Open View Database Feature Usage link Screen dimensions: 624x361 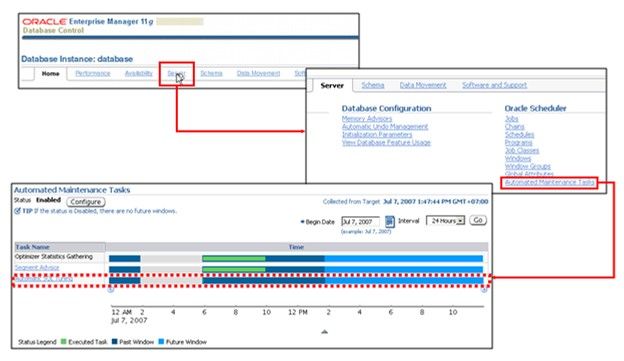[x=386, y=142]
